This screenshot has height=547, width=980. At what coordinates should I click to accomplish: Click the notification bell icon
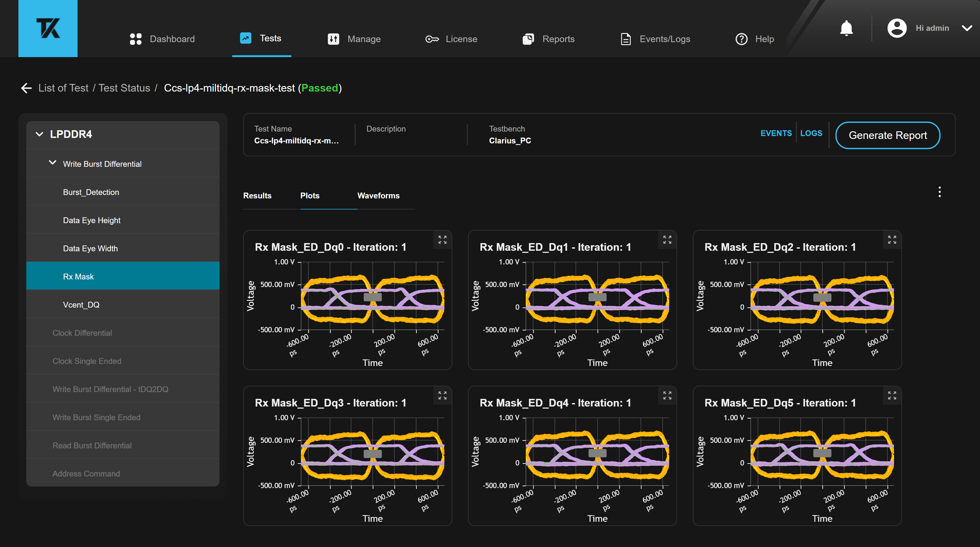(x=846, y=29)
